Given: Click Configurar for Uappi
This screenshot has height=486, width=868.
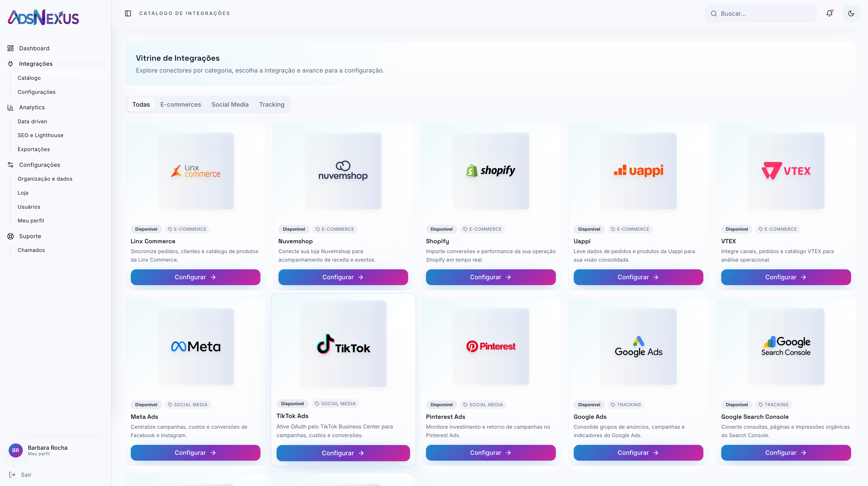Looking at the screenshot, I should [638, 277].
